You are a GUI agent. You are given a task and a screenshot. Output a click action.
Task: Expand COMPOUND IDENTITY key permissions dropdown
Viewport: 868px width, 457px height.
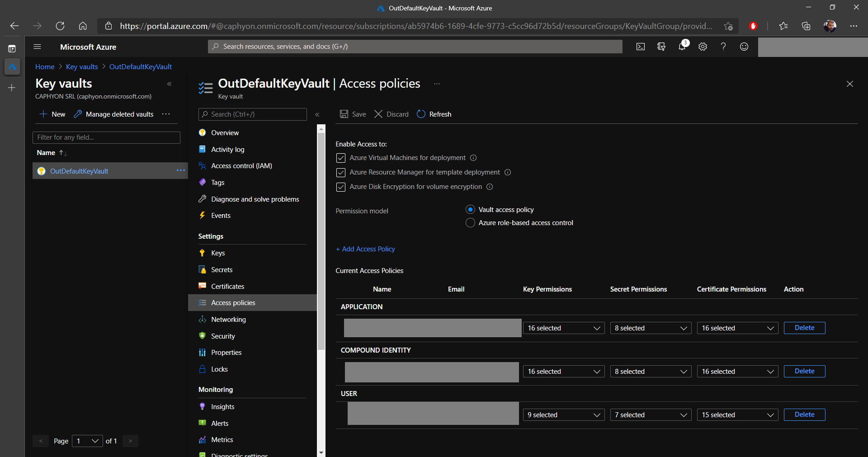564,371
